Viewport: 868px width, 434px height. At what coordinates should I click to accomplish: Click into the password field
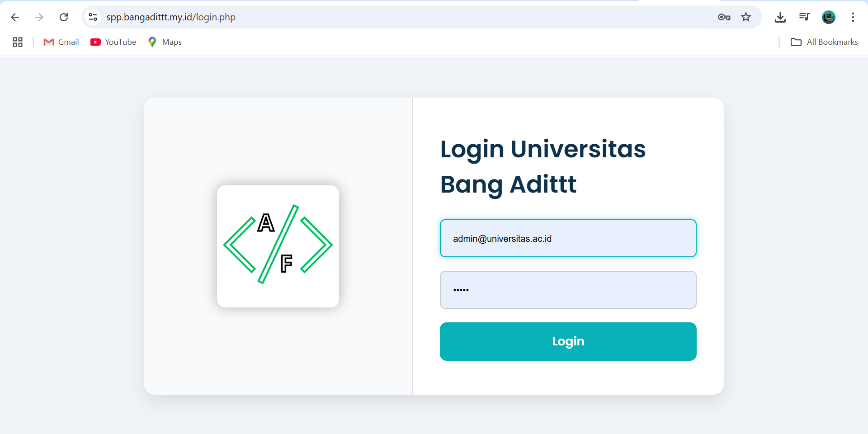tap(568, 290)
